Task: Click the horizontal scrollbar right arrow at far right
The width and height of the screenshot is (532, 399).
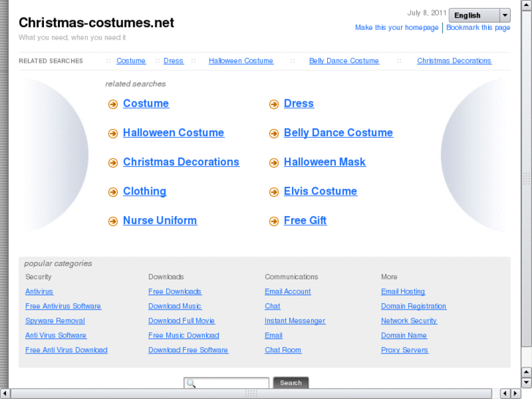Action: [515, 393]
